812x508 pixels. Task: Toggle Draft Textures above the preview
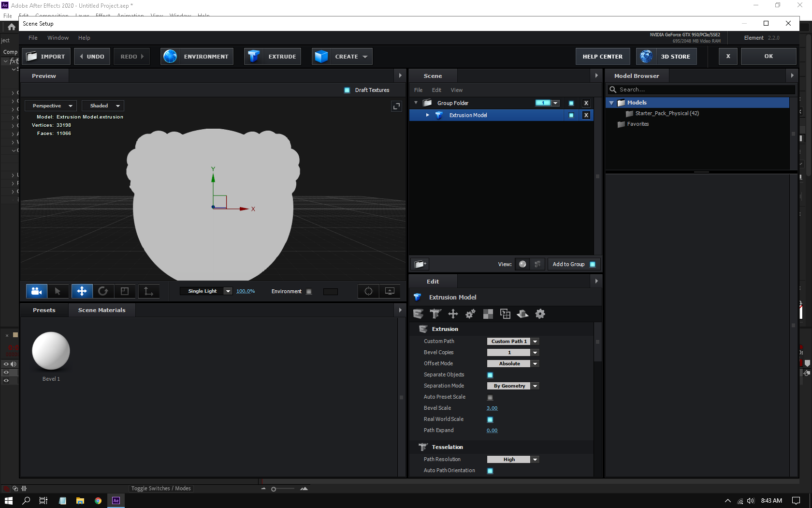click(x=347, y=90)
